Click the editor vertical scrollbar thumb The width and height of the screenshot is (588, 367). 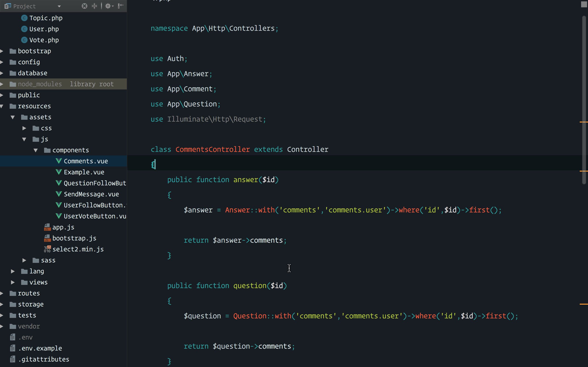pyautogui.click(x=584, y=100)
